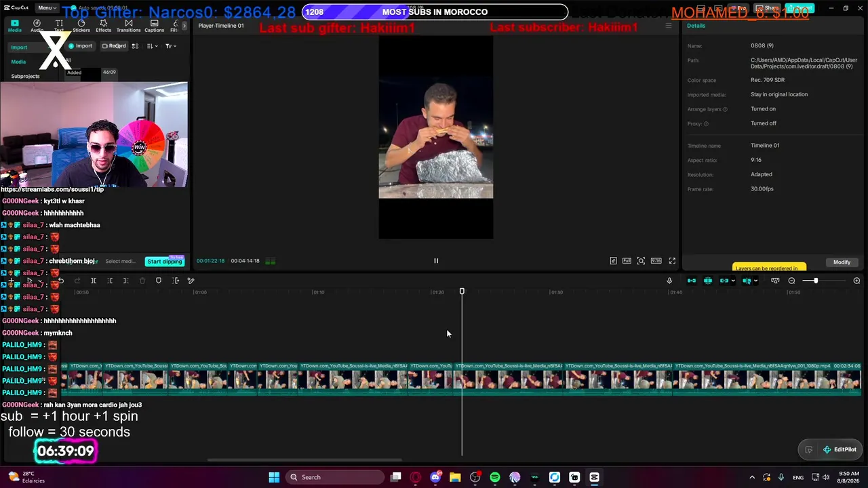
Task: Delete left of playhead icon
Action: 110,281
